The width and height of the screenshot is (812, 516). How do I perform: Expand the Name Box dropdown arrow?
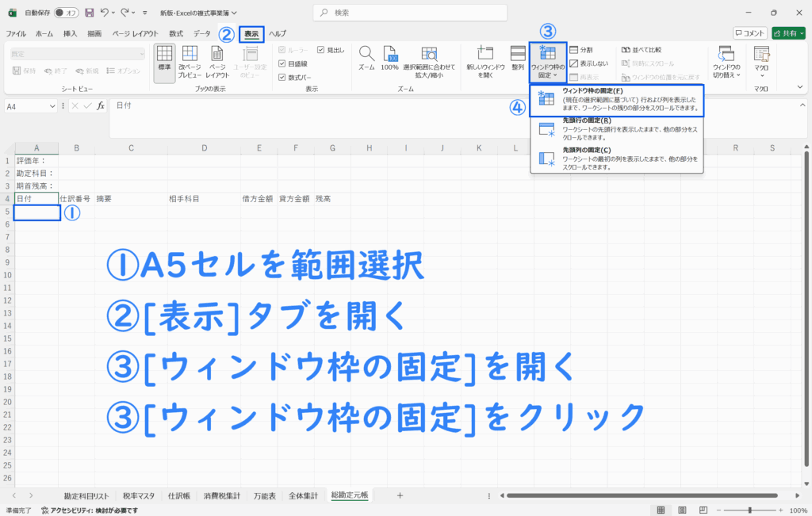click(53, 105)
